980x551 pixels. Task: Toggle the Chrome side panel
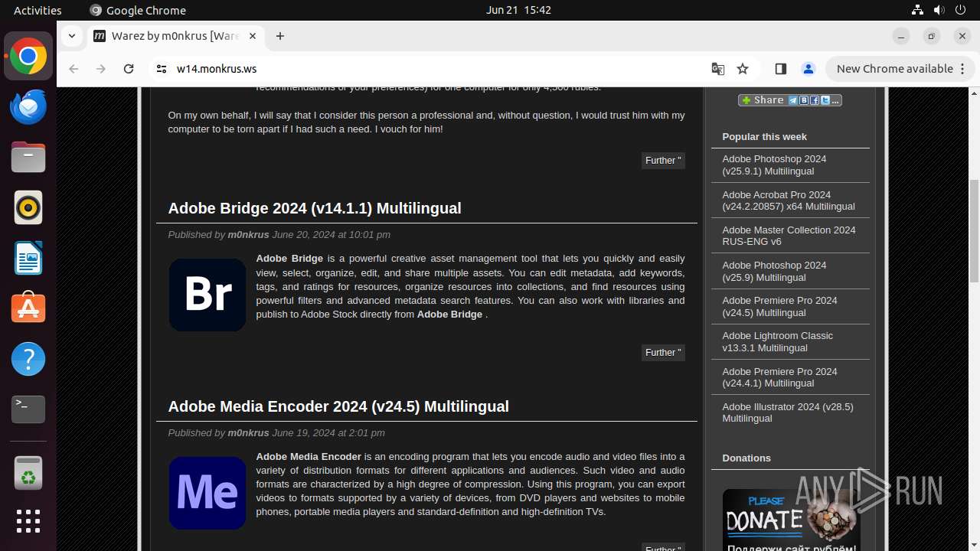780,69
